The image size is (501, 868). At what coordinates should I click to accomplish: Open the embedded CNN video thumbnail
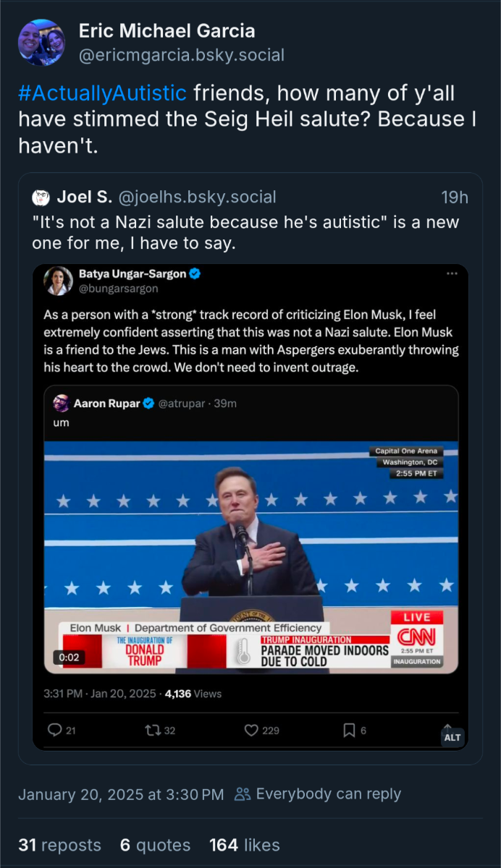point(251,558)
